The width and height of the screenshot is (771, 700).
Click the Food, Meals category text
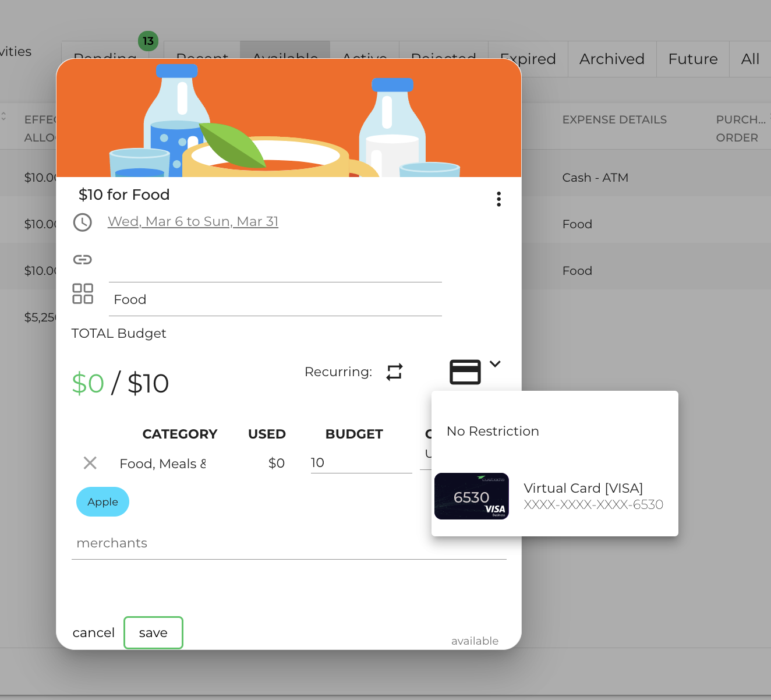(x=162, y=464)
